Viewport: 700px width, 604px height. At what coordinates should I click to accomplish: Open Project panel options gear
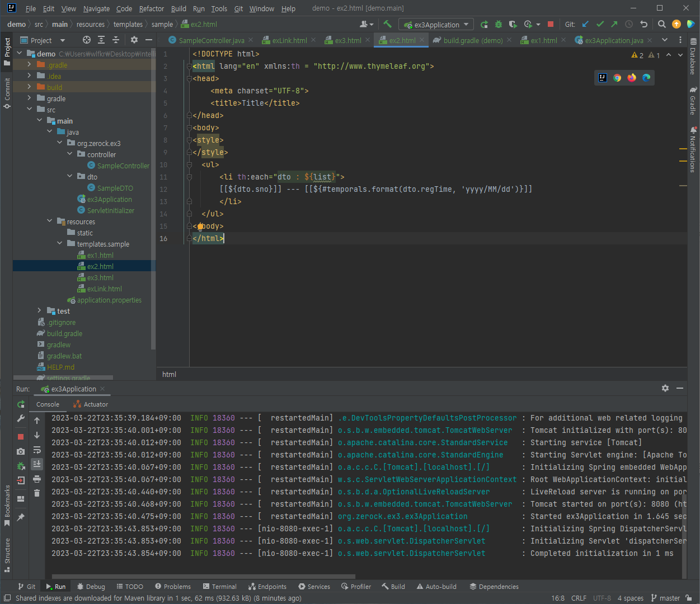(134, 40)
